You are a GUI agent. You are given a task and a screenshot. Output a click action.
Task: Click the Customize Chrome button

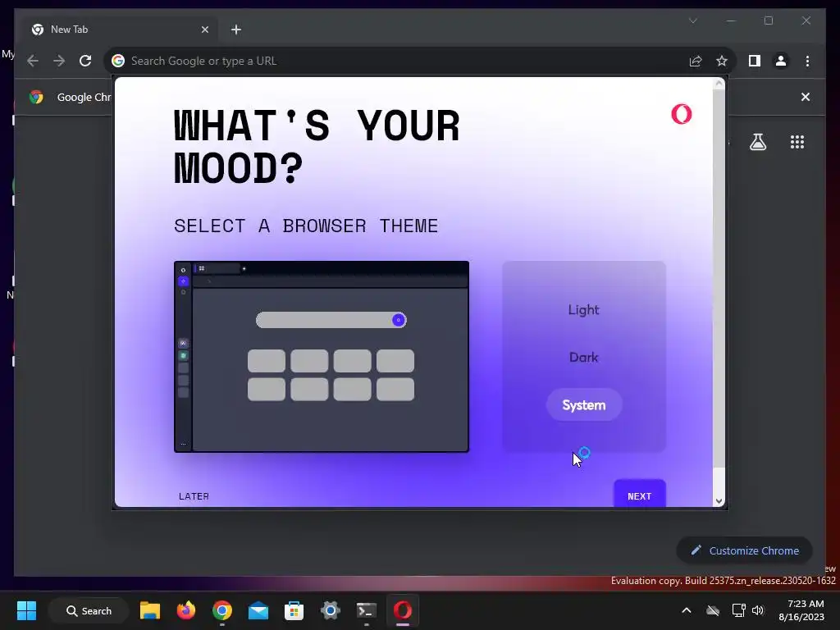(x=745, y=550)
